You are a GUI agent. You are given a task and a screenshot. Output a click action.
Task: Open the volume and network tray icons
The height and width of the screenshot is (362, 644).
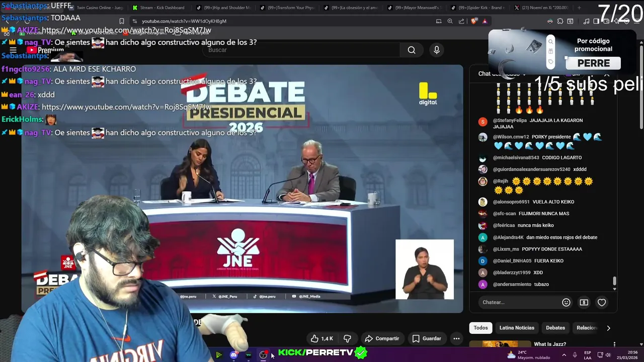point(604,355)
